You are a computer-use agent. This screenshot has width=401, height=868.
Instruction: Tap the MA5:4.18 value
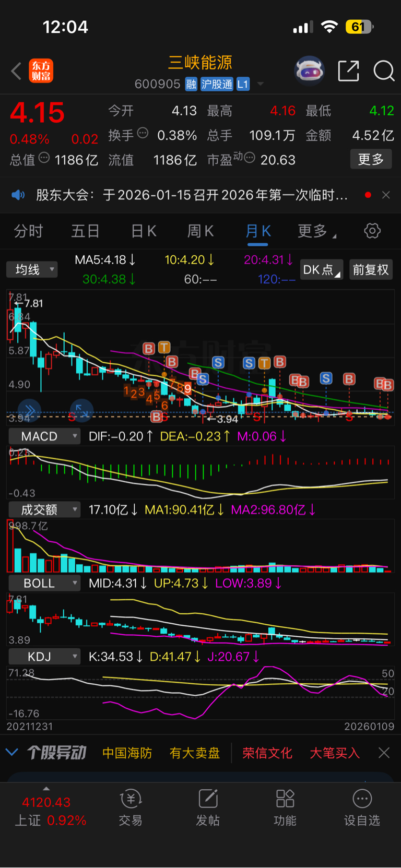105,259
